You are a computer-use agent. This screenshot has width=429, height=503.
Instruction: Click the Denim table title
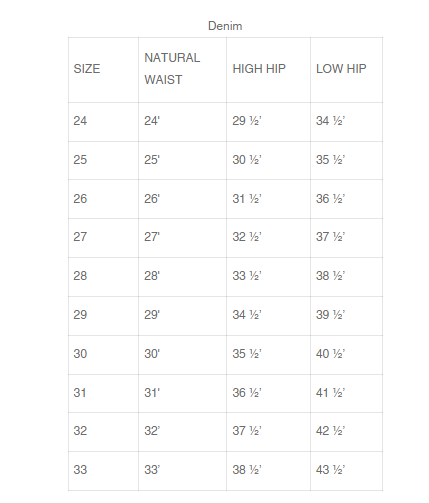[x=225, y=26]
